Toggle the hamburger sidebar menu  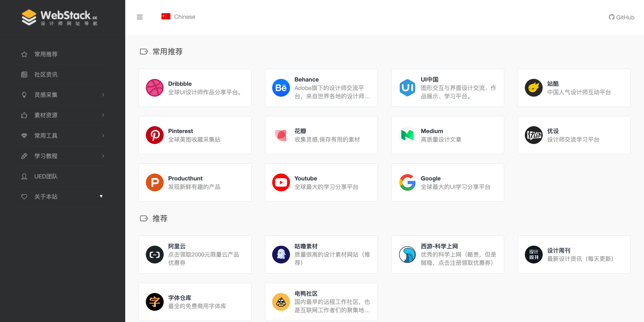click(x=140, y=17)
